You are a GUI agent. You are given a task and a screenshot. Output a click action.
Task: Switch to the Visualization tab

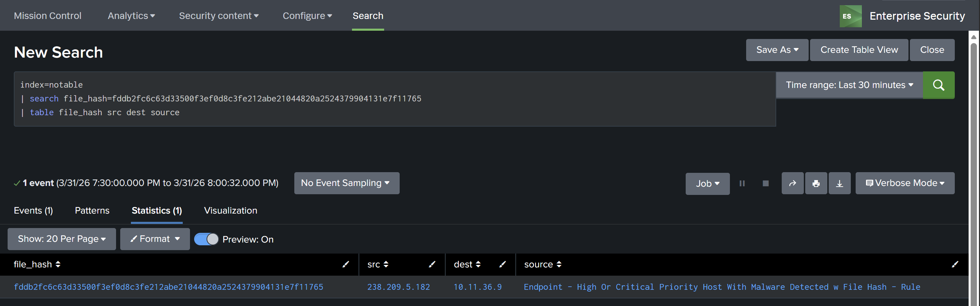[230, 210]
